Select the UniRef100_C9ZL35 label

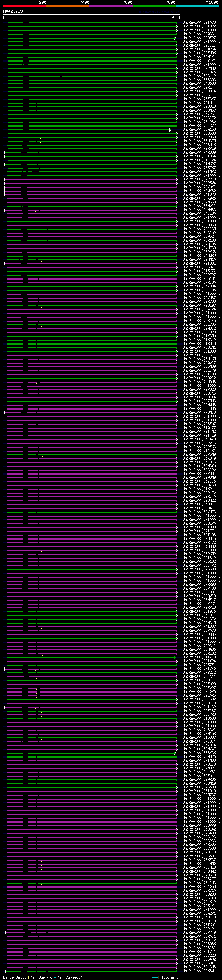[x=199, y=290]
